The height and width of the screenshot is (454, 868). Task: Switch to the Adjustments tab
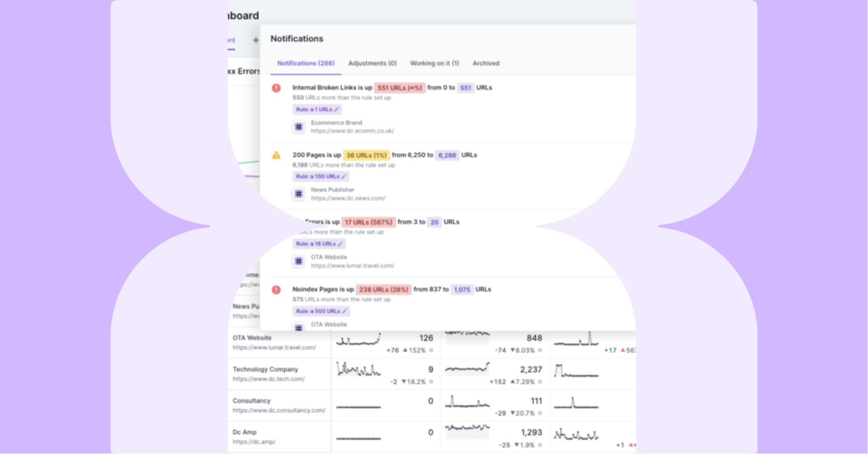pyautogui.click(x=372, y=63)
